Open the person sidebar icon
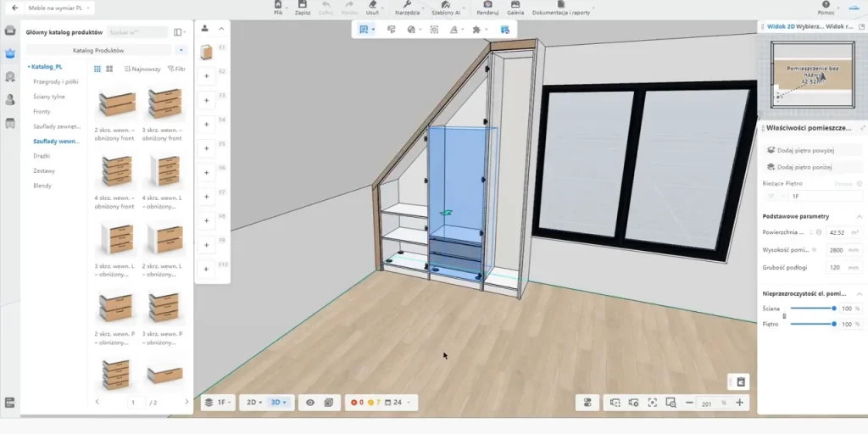The height and width of the screenshot is (434, 868). point(10,100)
